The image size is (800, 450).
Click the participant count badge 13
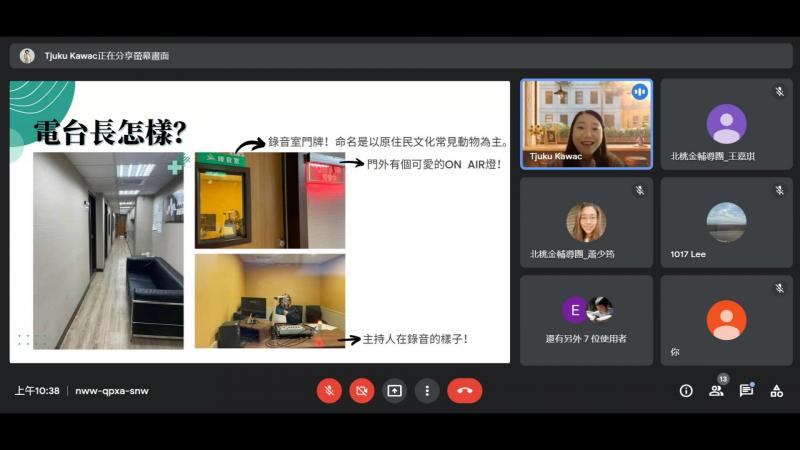click(x=723, y=379)
